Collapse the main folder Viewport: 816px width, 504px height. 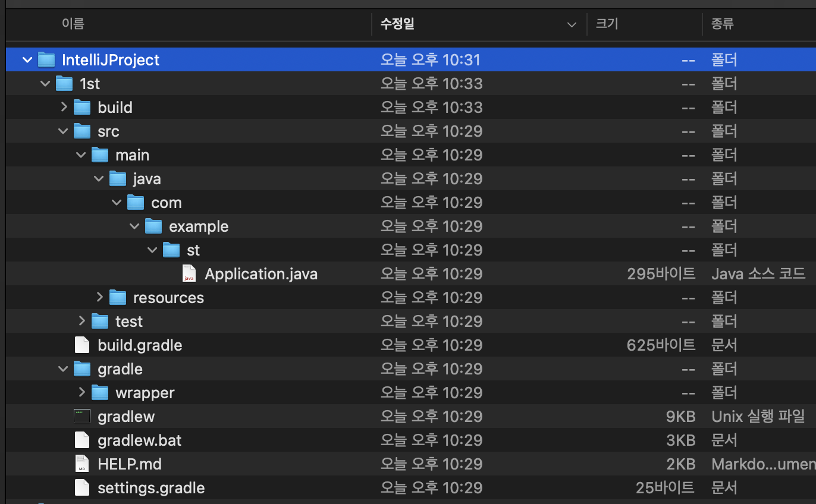(x=81, y=155)
